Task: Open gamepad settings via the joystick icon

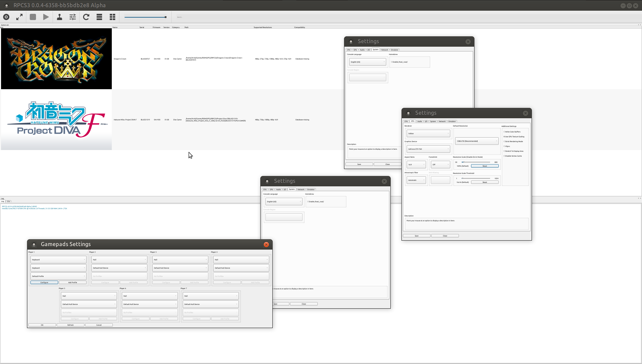Action: tap(59, 17)
